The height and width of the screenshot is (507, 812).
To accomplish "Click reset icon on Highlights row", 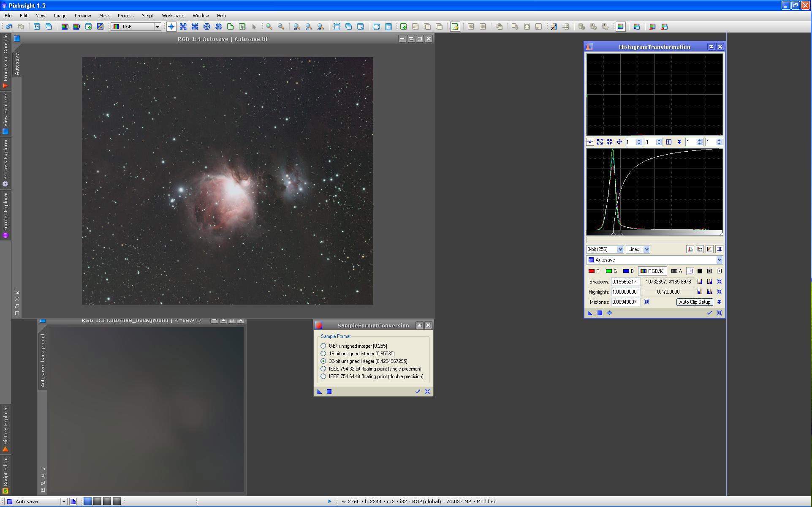I will click(x=720, y=292).
